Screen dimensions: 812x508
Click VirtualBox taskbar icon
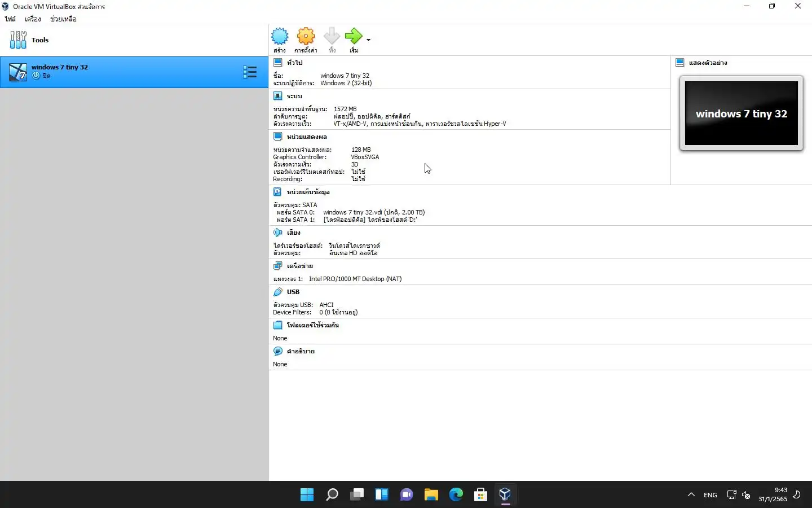[x=505, y=495]
